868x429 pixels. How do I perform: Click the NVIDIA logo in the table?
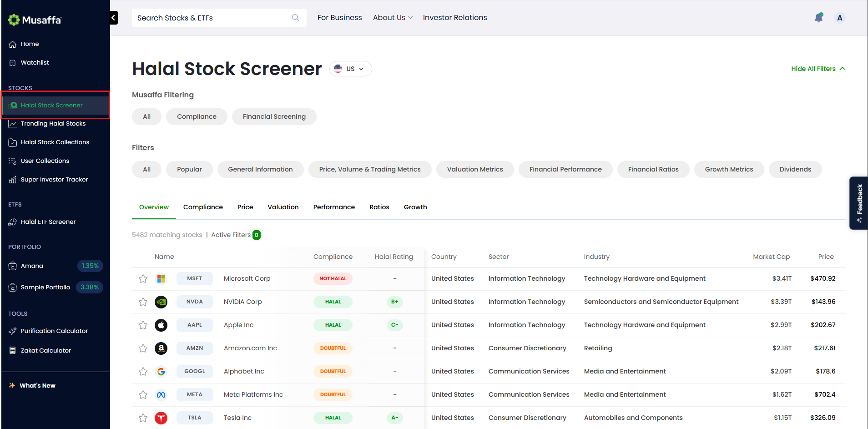coord(161,302)
